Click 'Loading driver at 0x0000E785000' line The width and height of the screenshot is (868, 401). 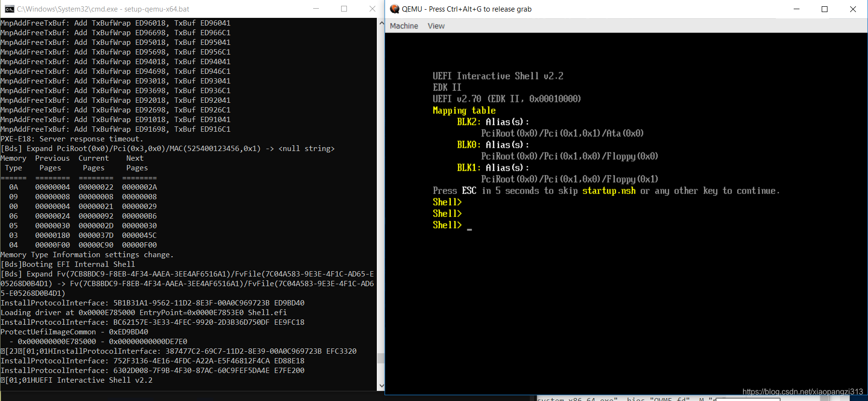click(144, 313)
